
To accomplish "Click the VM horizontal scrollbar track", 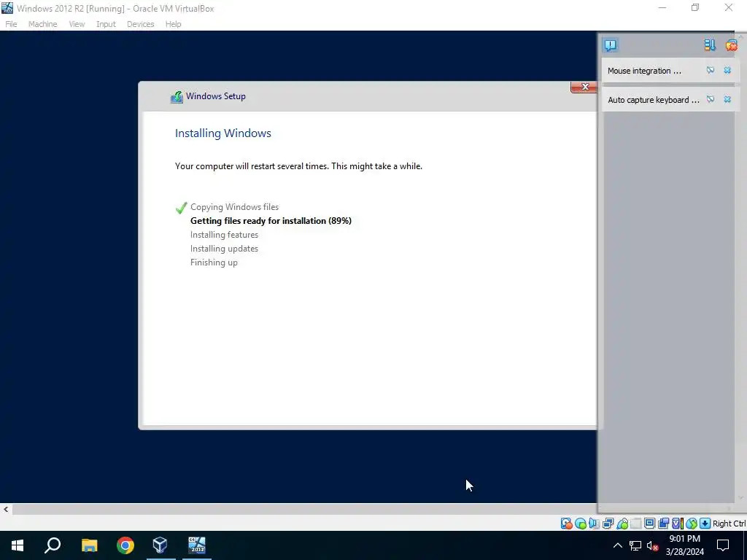I will 304,510.
